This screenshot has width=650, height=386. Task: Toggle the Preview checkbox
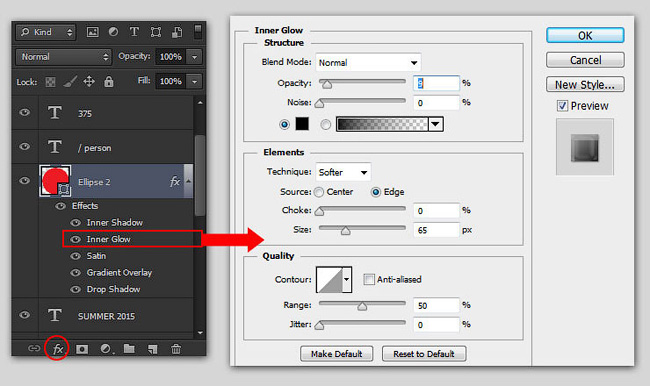pos(562,106)
